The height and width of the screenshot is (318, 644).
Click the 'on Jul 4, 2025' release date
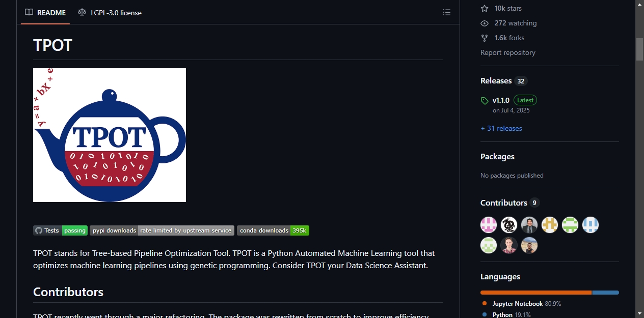[511, 110]
